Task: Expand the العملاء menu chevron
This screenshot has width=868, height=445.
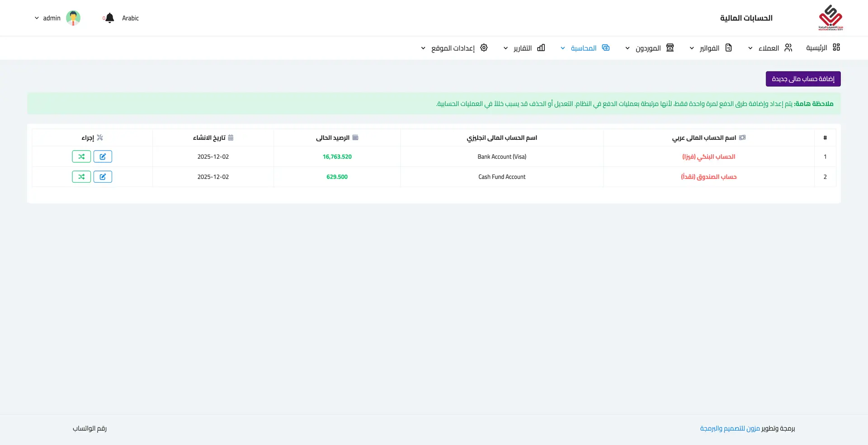Action: pyautogui.click(x=750, y=48)
